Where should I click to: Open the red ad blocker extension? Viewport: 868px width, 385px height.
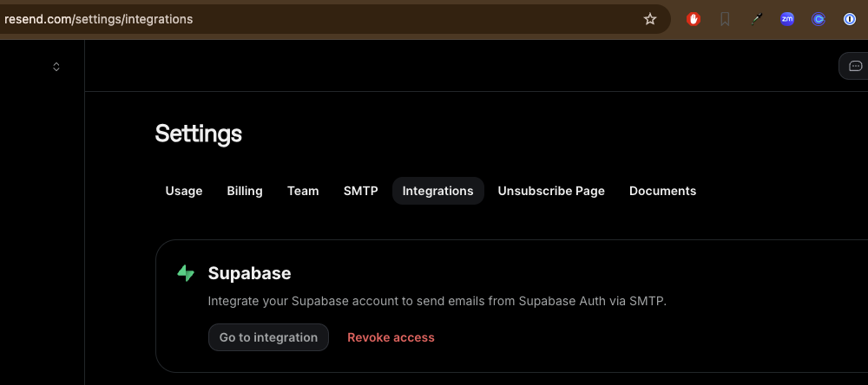coord(693,19)
